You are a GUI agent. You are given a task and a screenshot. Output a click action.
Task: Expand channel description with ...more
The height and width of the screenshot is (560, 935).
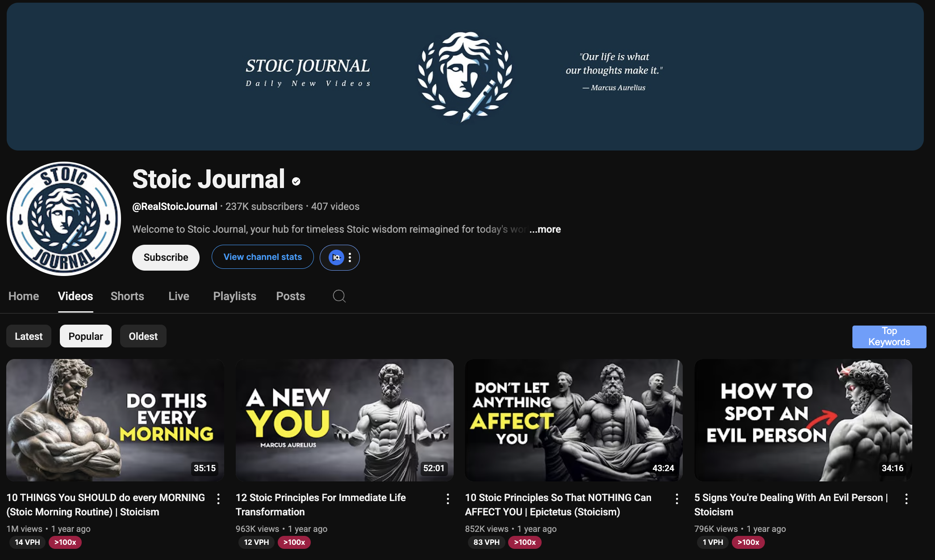tap(545, 229)
